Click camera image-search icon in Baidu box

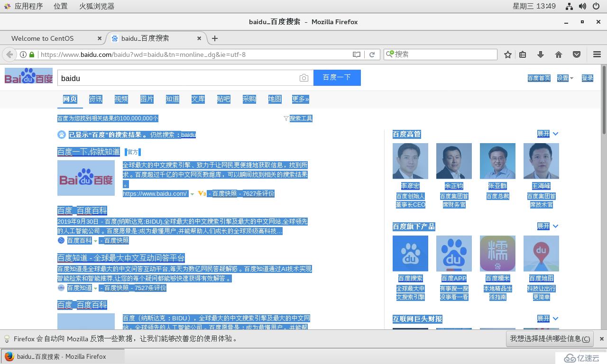click(304, 78)
